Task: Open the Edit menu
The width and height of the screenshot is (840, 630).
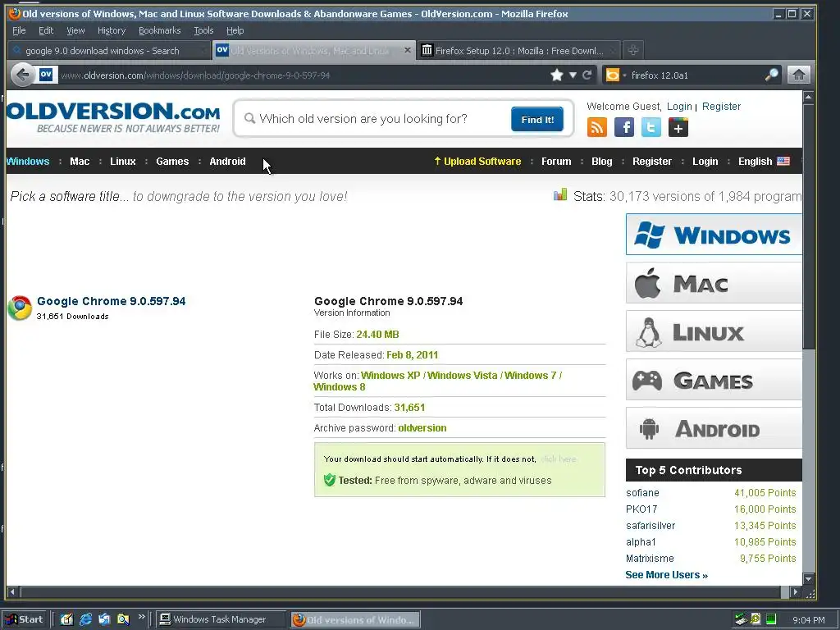Action: tap(46, 30)
